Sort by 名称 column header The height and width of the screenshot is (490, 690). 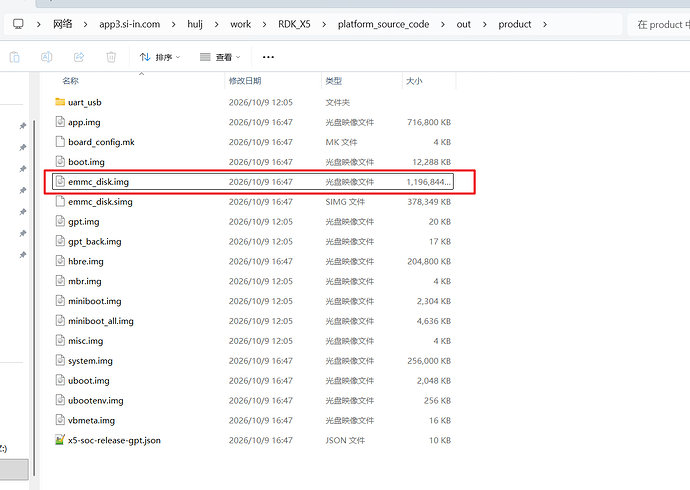tap(70, 81)
